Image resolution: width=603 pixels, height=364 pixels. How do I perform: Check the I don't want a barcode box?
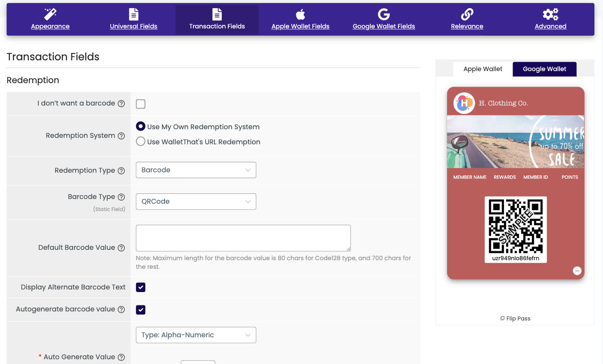[x=140, y=104]
